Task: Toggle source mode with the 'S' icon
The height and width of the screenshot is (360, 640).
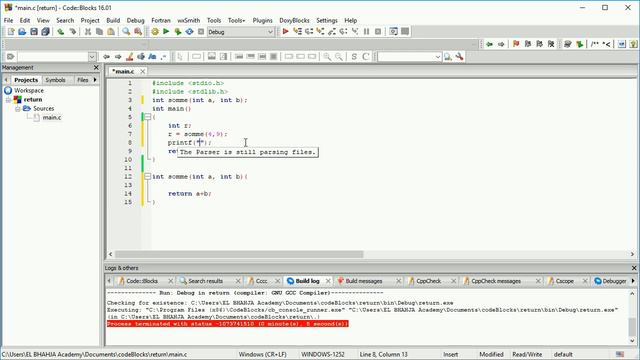Action: coord(354,57)
